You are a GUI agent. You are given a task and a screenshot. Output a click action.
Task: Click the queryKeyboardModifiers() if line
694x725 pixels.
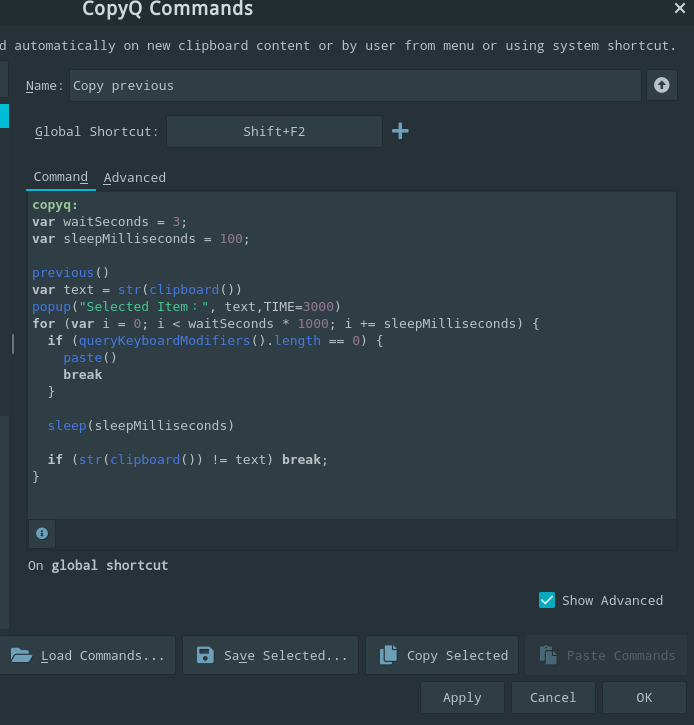215,341
